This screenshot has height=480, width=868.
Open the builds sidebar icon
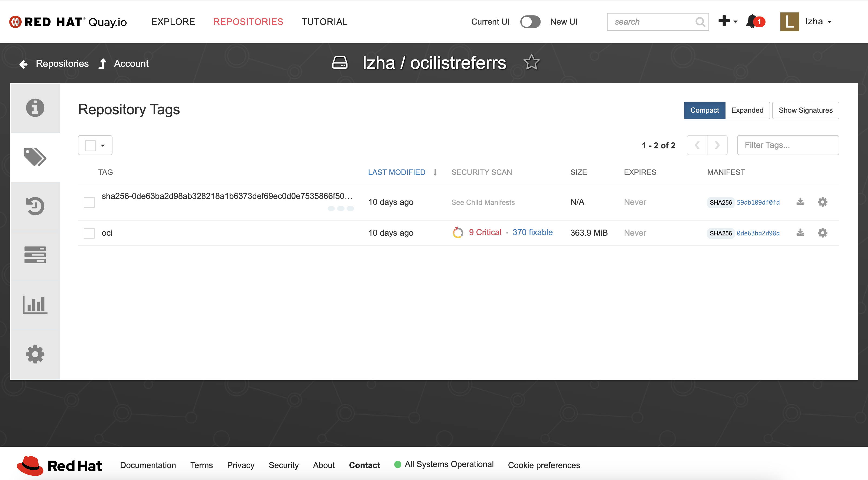point(35,255)
